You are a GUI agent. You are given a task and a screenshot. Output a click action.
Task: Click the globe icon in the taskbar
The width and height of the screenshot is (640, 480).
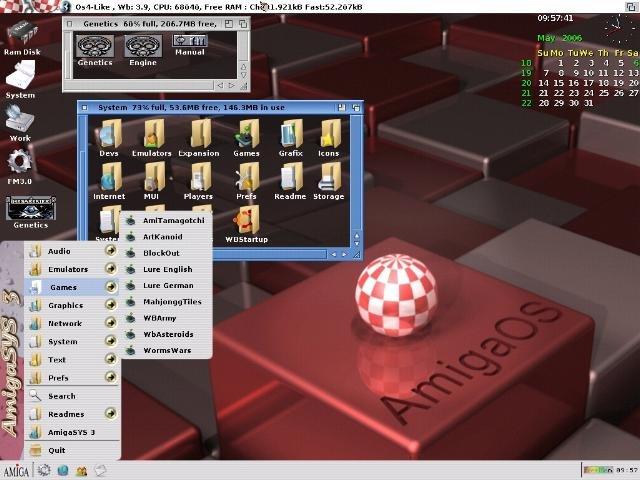click(63, 470)
